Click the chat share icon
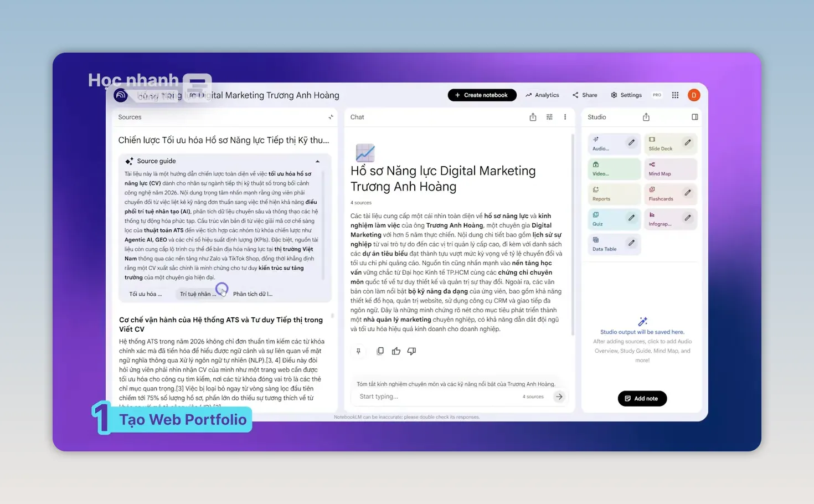Image resolution: width=814 pixels, height=504 pixels. click(533, 117)
